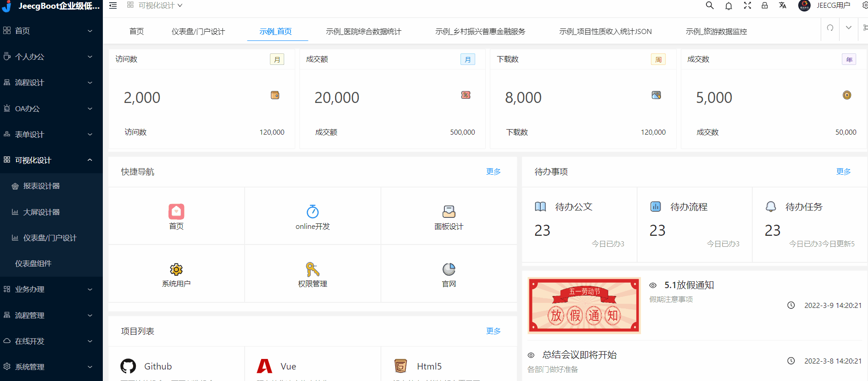
Task: Open online开发 quick navigation shortcut
Action: tap(313, 216)
